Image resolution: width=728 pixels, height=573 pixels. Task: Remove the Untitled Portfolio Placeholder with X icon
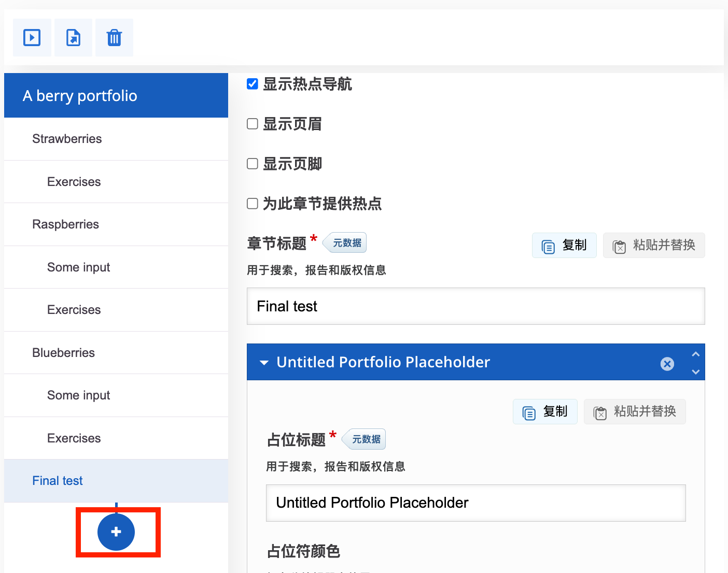click(667, 364)
